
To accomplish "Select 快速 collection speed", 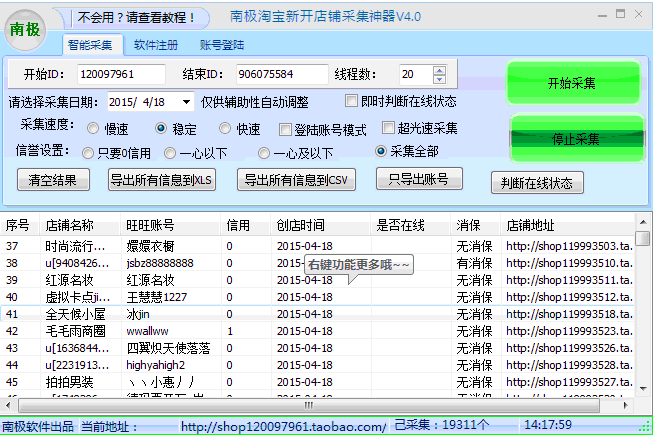I will 226,129.
